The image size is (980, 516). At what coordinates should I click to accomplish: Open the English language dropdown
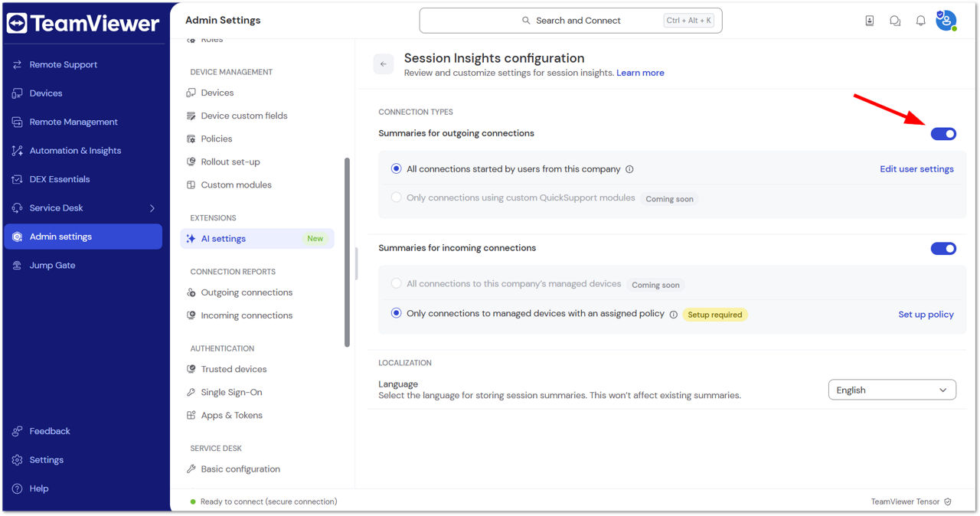[892, 390]
